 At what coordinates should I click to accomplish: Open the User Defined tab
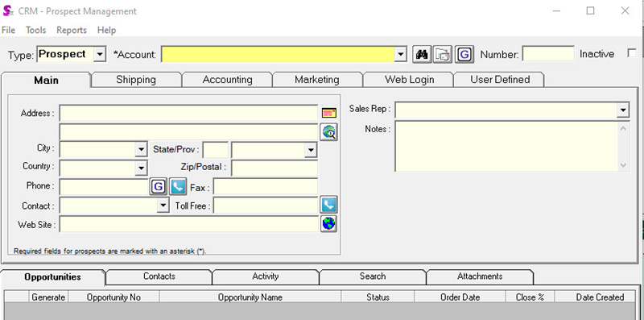click(x=500, y=79)
